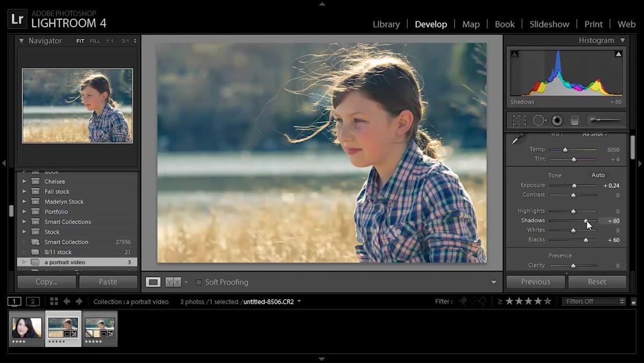Image resolution: width=644 pixels, height=363 pixels.
Task: Select the Spot Removal tool
Action: (539, 120)
